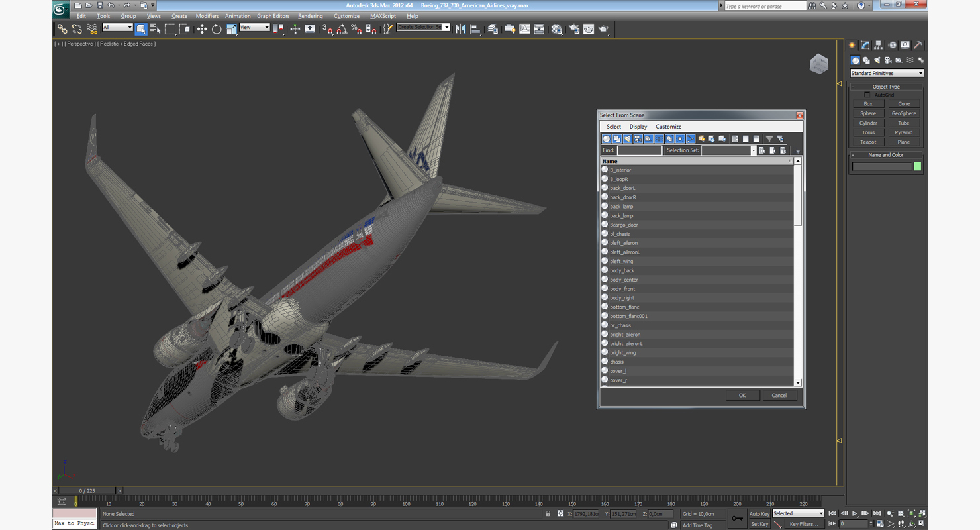Choose the Select and Move tool
The height and width of the screenshot is (530, 980).
[x=202, y=28]
